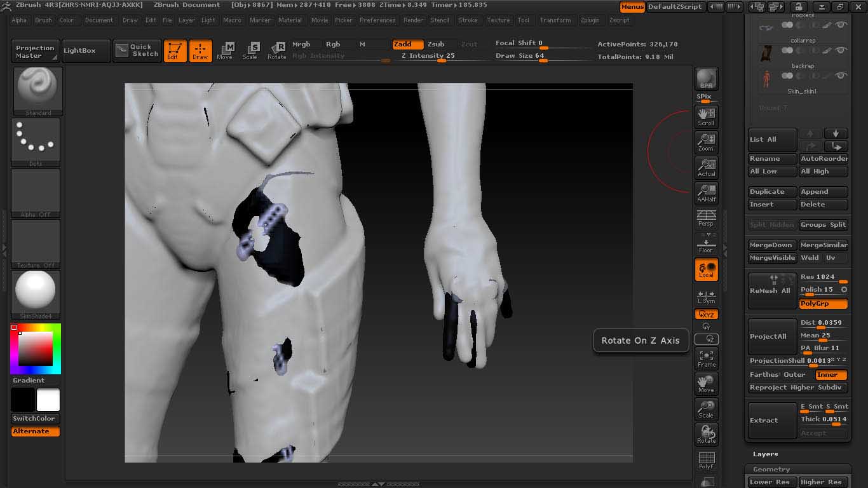Select the Dots brush stroke icon
Screen dimensions: 868x488
36,140
